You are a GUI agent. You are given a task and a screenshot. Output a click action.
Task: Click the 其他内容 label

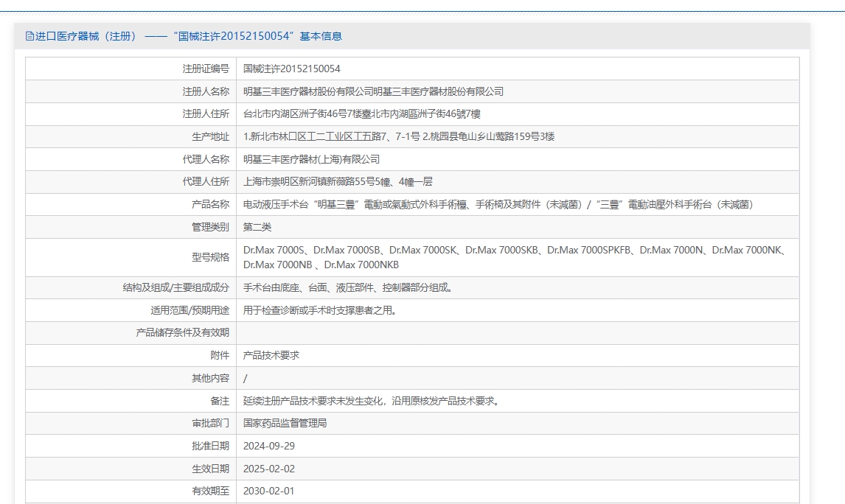tap(211, 379)
